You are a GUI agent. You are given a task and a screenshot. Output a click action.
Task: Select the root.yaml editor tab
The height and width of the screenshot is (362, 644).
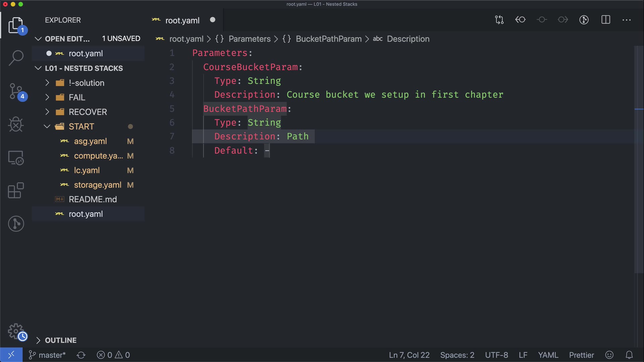(182, 20)
